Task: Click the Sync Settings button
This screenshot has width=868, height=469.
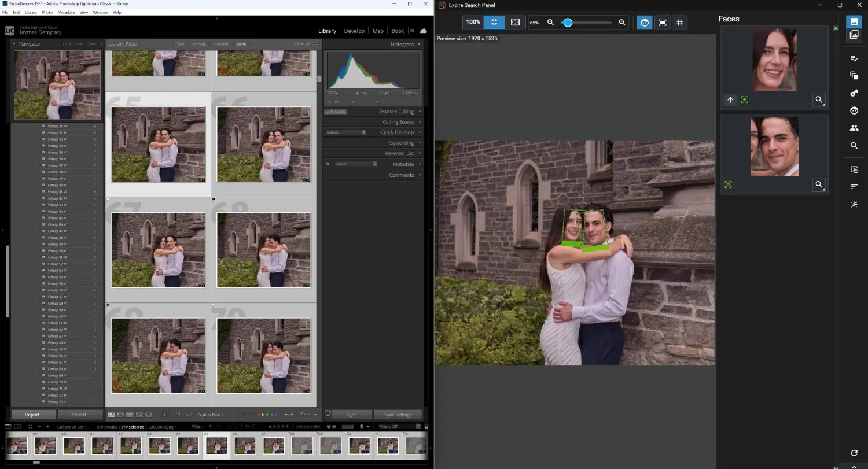Action: 398,414
